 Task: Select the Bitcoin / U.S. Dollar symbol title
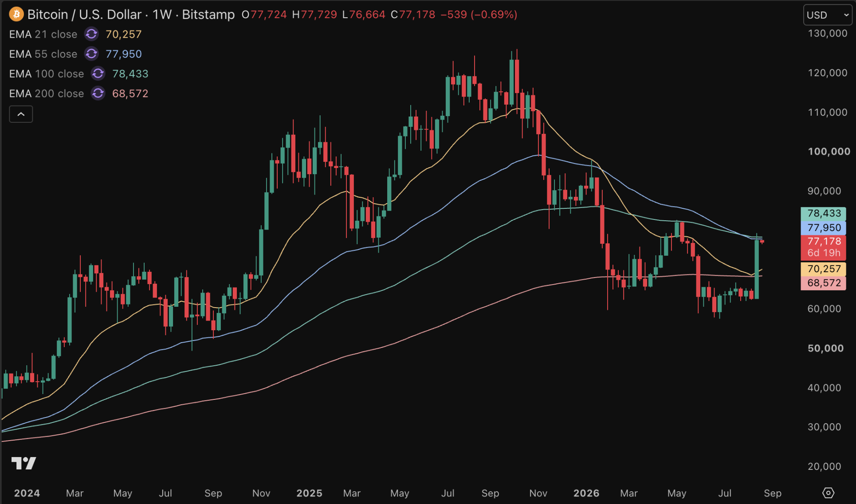pyautogui.click(x=84, y=15)
